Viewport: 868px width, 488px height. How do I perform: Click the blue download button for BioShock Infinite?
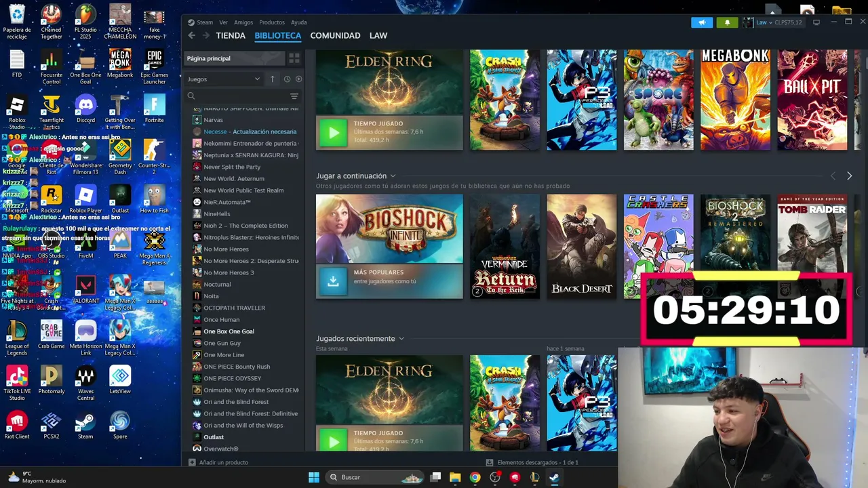pyautogui.click(x=333, y=281)
